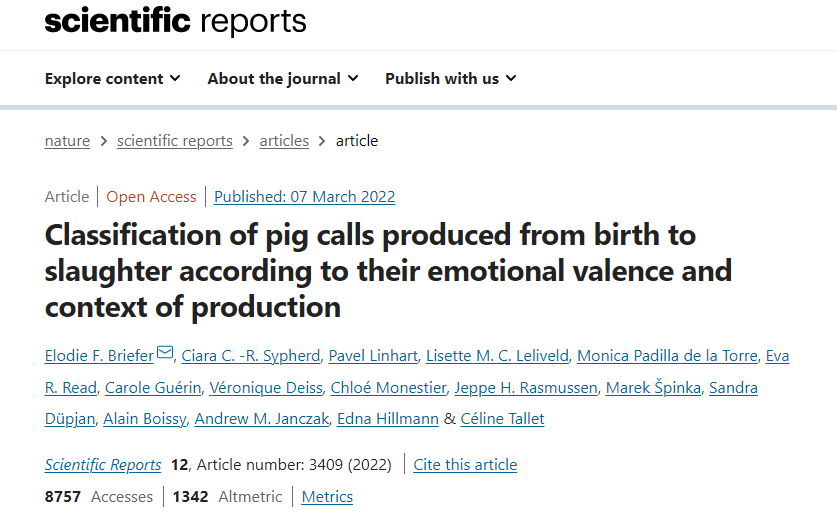Click the email envelope icon after Elodie F. Briefer
The image size is (837, 531).
pos(165,354)
